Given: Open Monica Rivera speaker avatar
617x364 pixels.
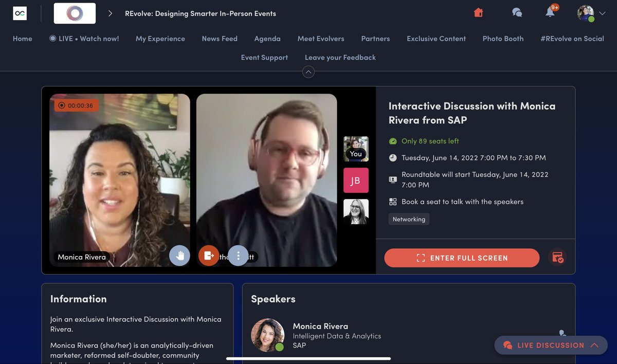Looking at the screenshot, I should coord(267,335).
